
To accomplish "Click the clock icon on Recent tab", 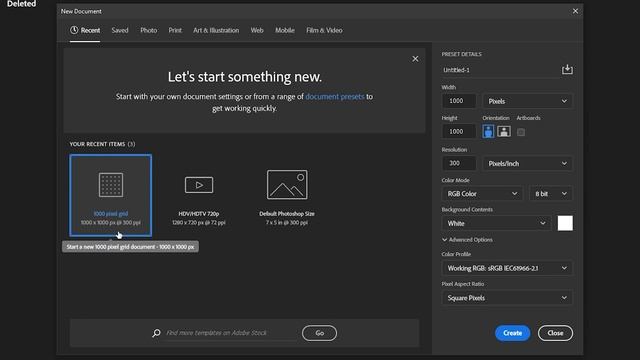I will point(74,30).
